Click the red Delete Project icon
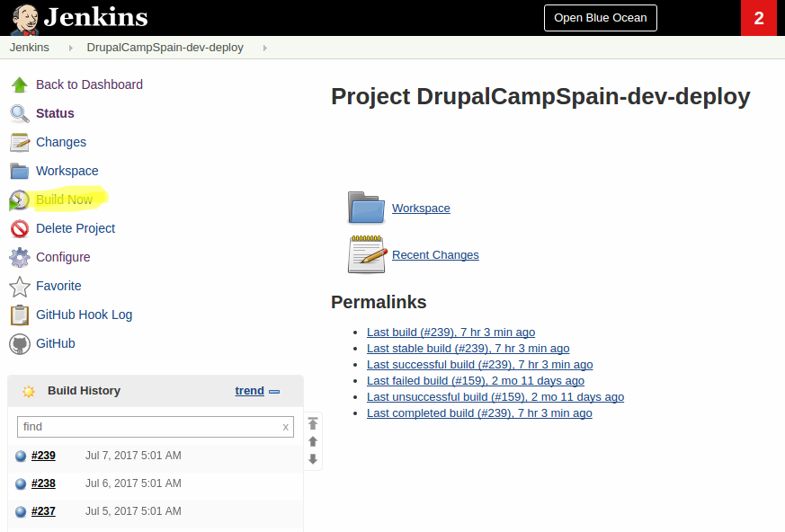The width and height of the screenshot is (785, 532). click(20, 229)
